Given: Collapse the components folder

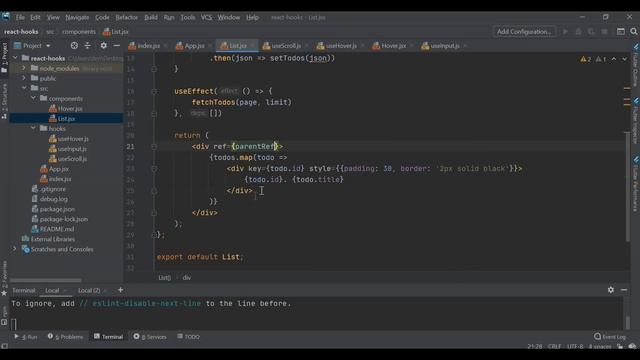Looking at the screenshot, I should pyautogui.click(x=33, y=98).
